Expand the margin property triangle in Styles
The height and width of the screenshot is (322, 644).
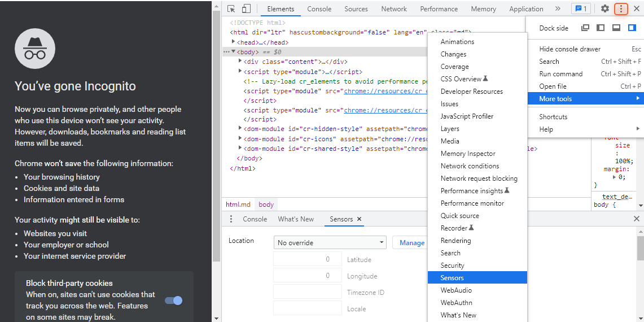[615, 177]
